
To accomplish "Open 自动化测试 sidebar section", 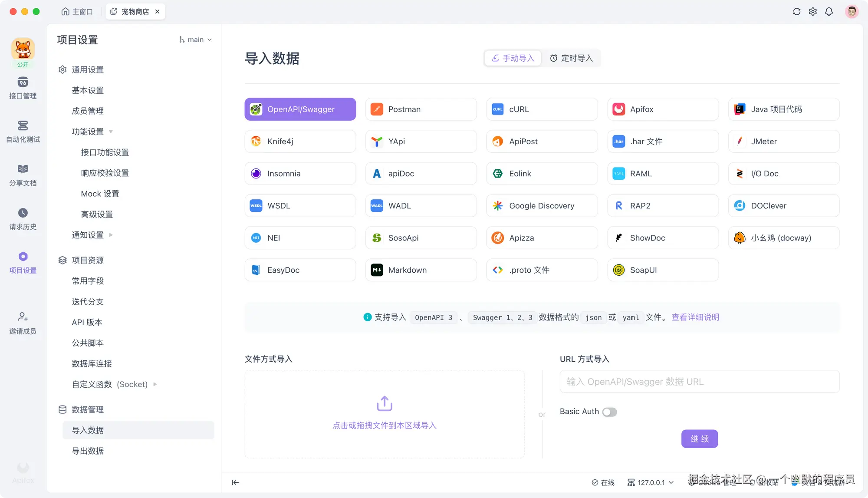I will pos(23,132).
